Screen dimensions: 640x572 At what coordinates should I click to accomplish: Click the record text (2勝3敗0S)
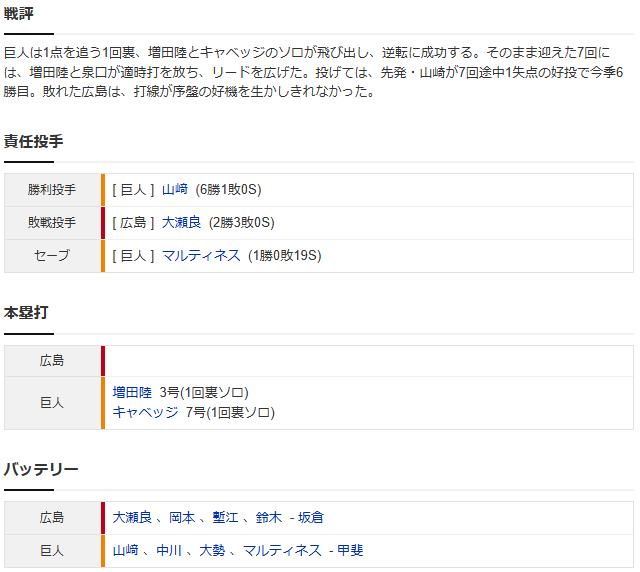(x=242, y=223)
